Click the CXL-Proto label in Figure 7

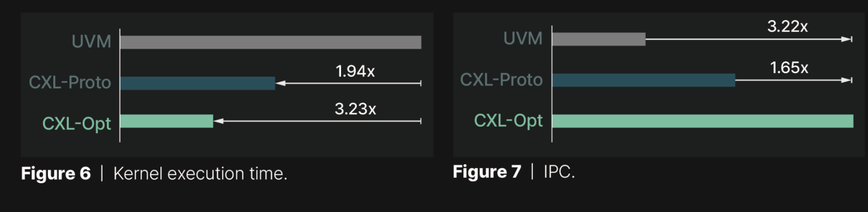[501, 80]
